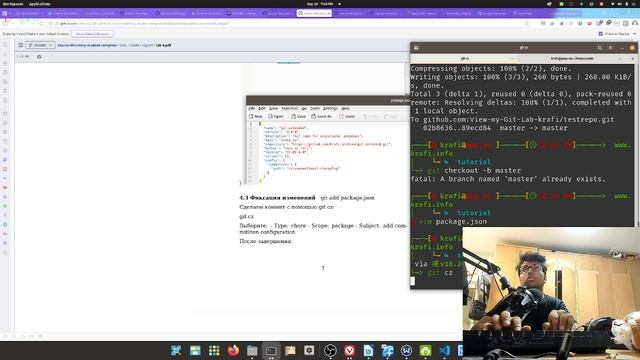Open the Workspaces menu in the top bar
Image resolution: width=640 pixels, height=360 pixels.
tap(13, 4)
